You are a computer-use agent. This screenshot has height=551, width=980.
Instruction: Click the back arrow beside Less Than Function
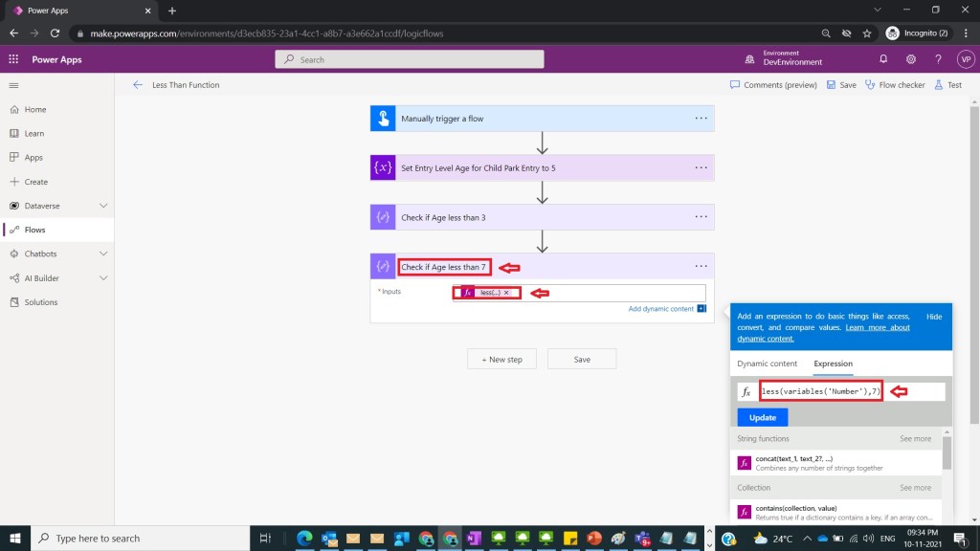coord(138,85)
